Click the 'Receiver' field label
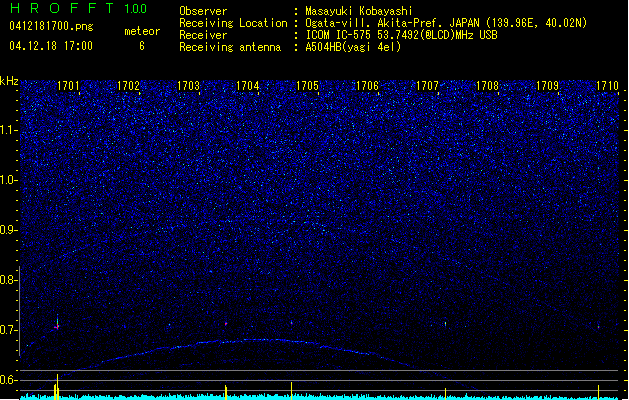This screenshot has height=400, width=629. click(203, 35)
